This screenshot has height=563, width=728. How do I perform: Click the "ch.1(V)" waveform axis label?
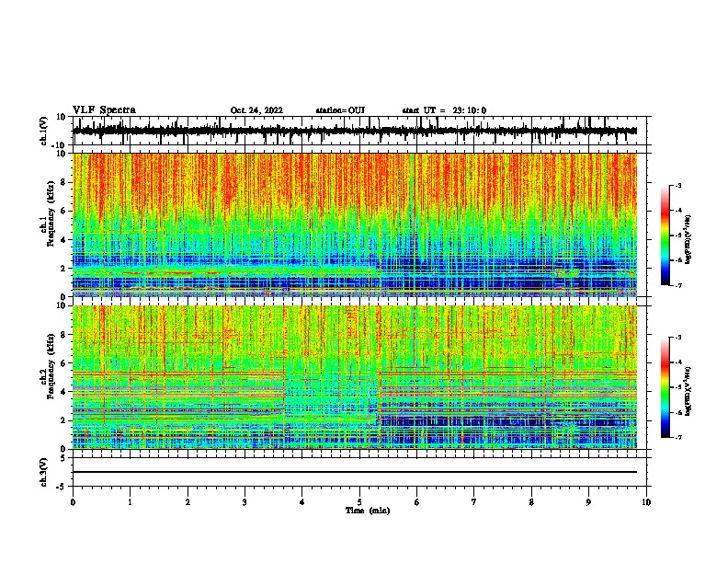tap(44, 131)
